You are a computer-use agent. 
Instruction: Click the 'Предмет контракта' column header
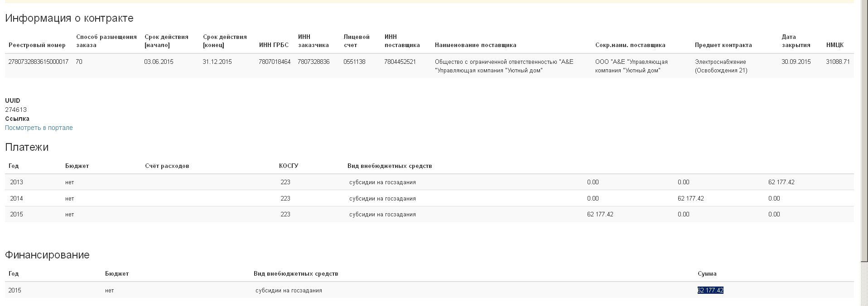pyautogui.click(x=723, y=45)
